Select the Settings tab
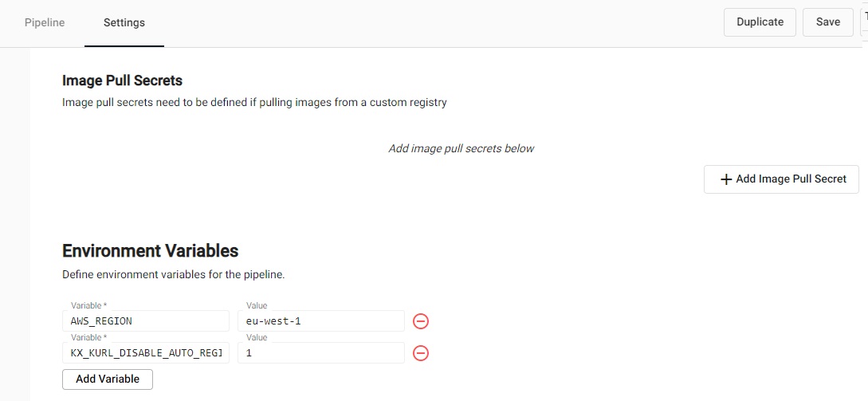 pyautogui.click(x=124, y=22)
